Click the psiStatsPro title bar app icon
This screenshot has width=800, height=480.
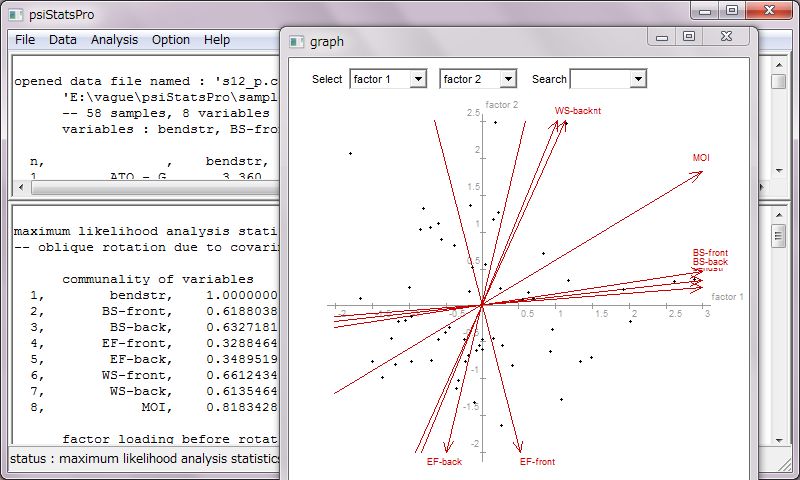click(16, 15)
